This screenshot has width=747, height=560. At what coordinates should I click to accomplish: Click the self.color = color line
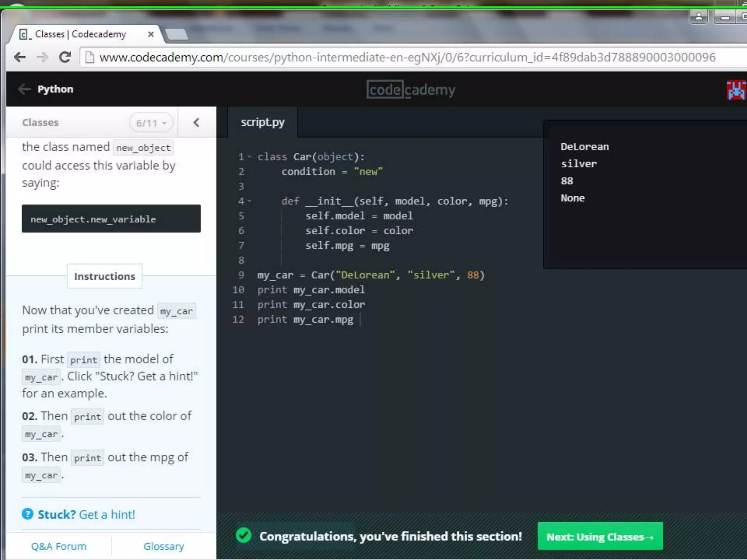click(359, 231)
